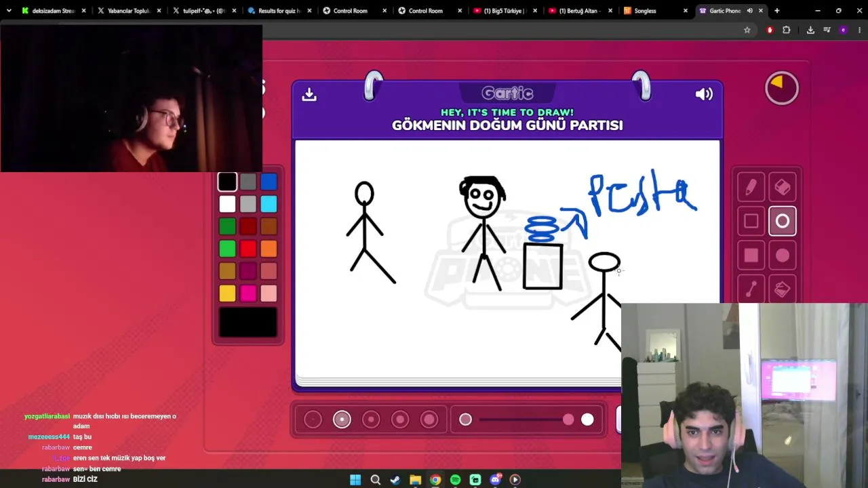The height and width of the screenshot is (488, 868).
Task: Pick the black color swatch
Action: coord(227,182)
